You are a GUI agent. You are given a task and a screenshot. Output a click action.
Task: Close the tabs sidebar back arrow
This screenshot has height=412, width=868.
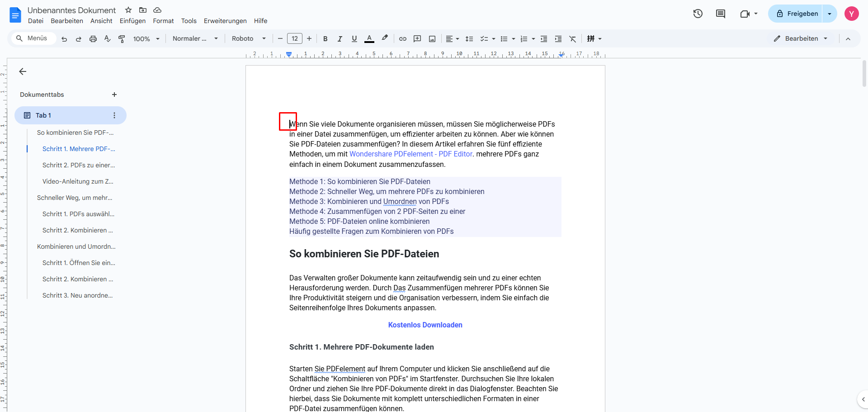pyautogui.click(x=23, y=71)
